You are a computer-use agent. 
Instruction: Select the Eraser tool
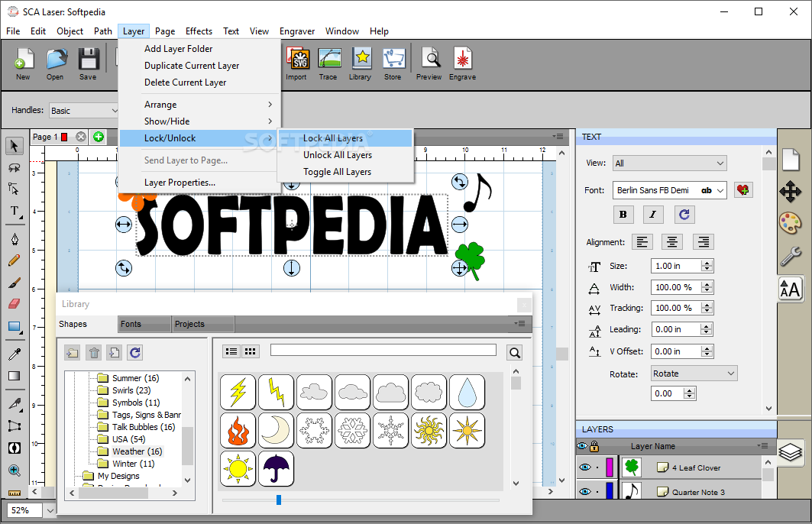(x=15, y=303)
